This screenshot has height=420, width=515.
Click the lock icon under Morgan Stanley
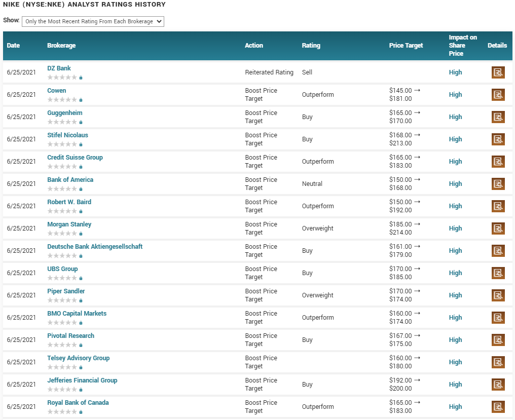point(81,234)
